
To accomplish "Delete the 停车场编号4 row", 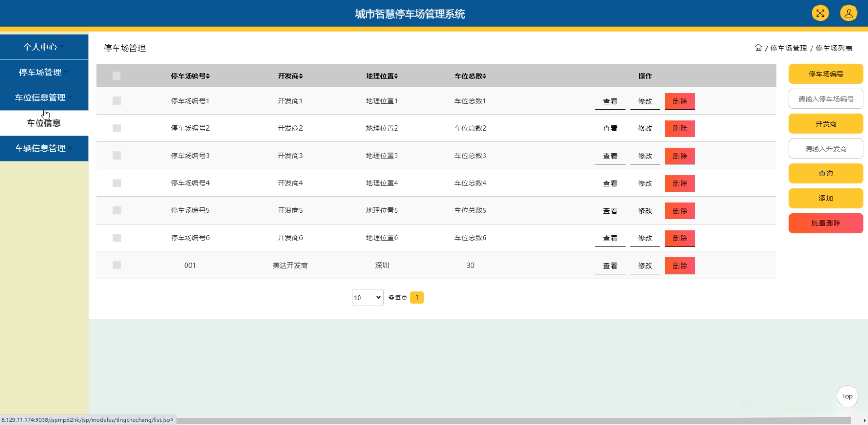I will pos(680,184).
